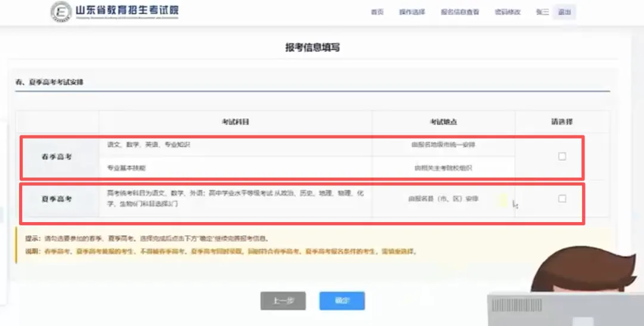Tick the 春季高考 selection checkbox
The image size is (644, 326).
[562, 156]
